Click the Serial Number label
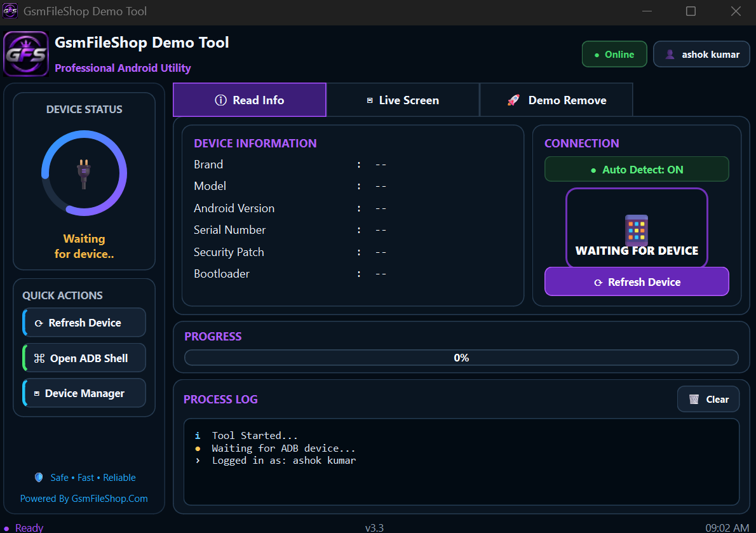This screenshot has width=756, height=533. click(229, 230)
